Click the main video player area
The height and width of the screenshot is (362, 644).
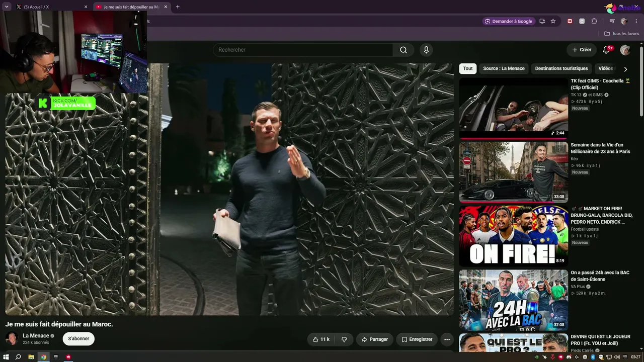[229, 190]
